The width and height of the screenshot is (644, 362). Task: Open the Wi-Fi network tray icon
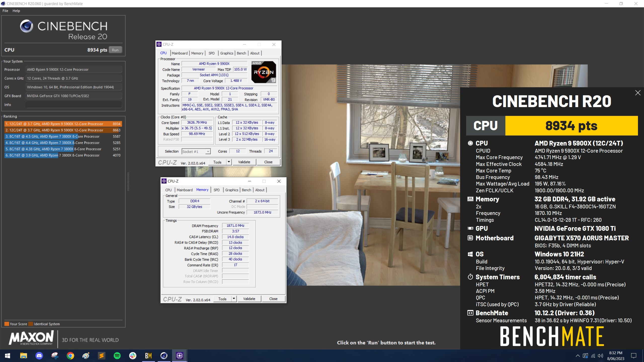[x=593, y=356]
